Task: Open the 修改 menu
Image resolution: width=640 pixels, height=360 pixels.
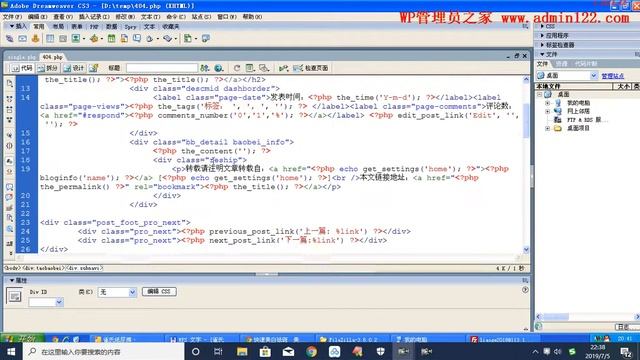Action: (125, 17)
